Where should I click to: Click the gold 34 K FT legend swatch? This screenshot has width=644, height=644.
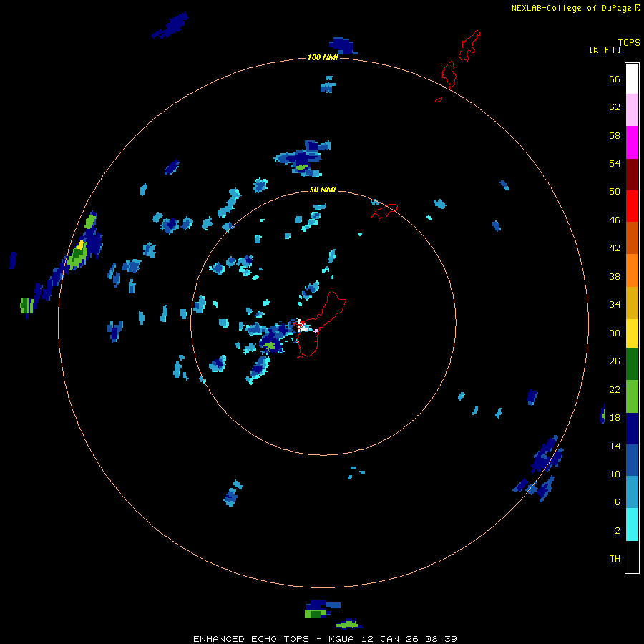point(632,303)
